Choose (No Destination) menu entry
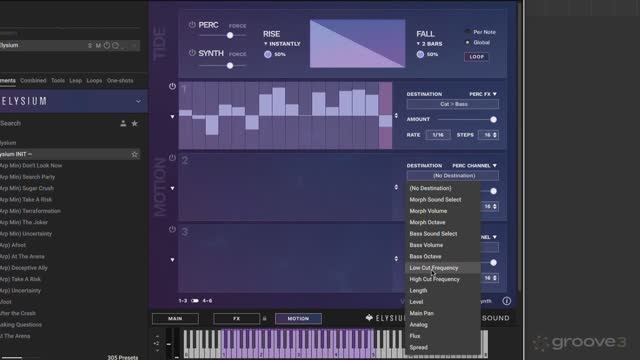 click(x=443, y=188)
